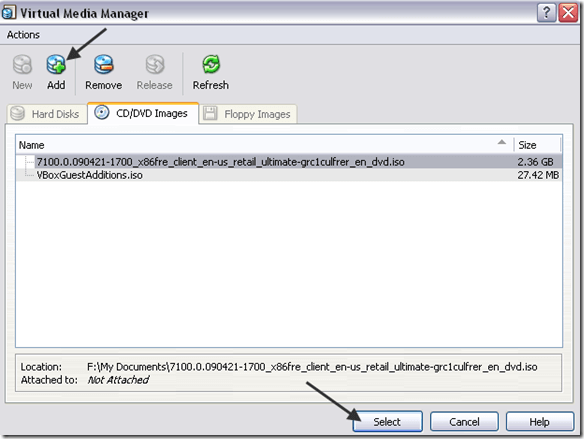This screenshot has height=439, width=584.
Task: Sort list by Size column header
Action: pyautogui.click(x=537, y=145)
